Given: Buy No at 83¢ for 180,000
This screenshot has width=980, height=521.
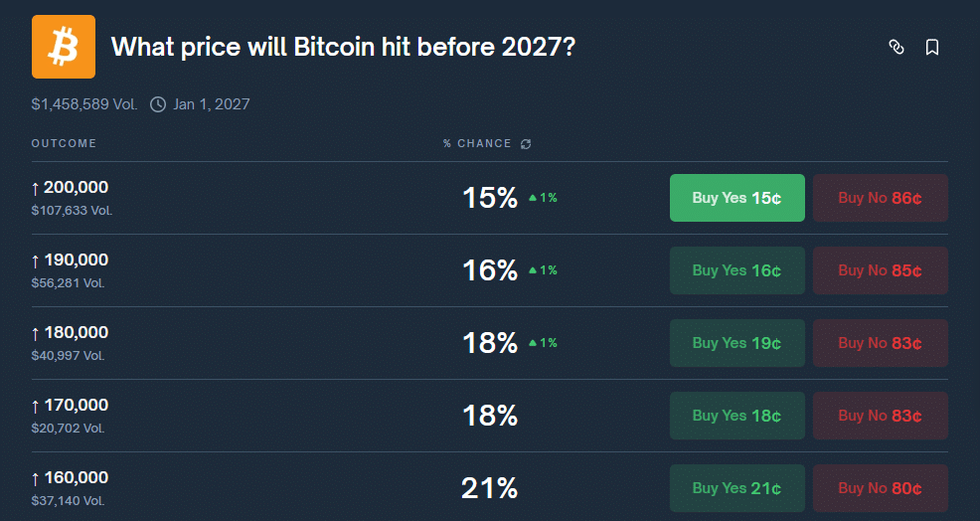Looking at the screenshot, I should (880, 343).
